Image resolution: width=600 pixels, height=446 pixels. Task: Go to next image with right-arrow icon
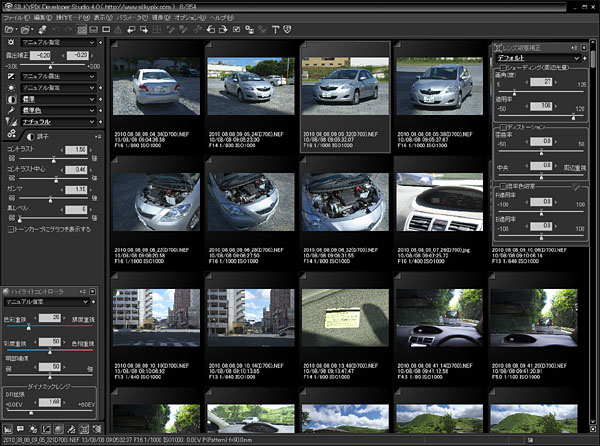[144, 29]
